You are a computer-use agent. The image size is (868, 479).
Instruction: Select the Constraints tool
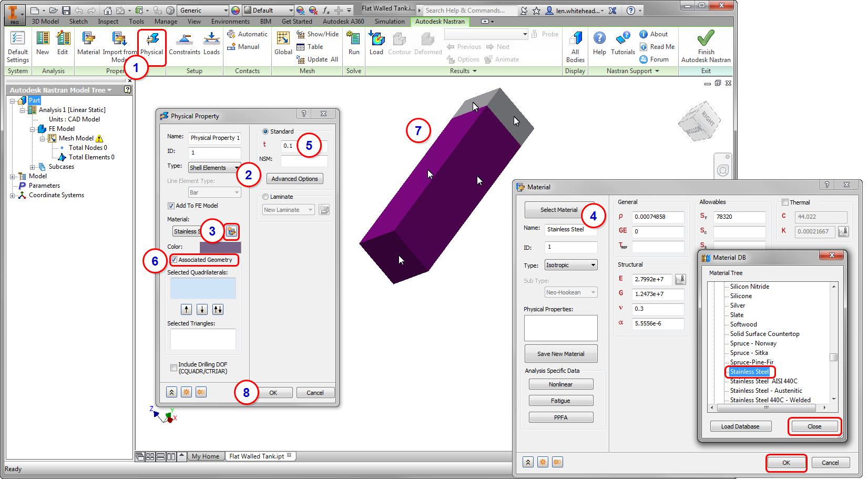[185, 43]
